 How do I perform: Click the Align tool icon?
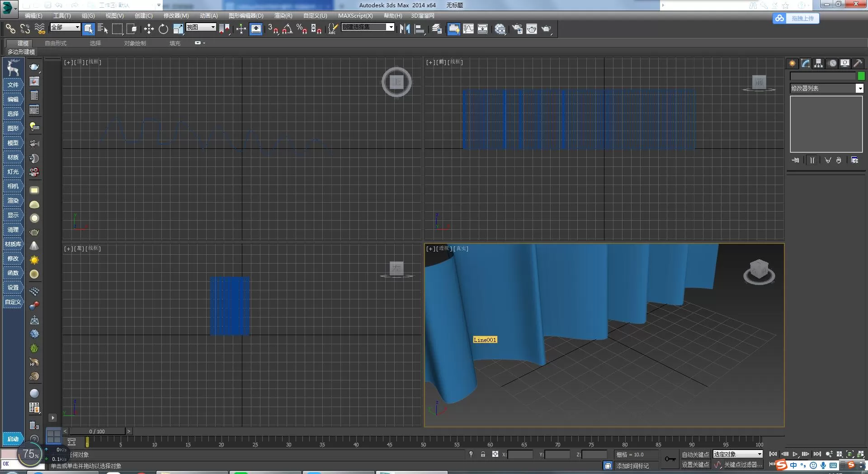pos(420,29)
